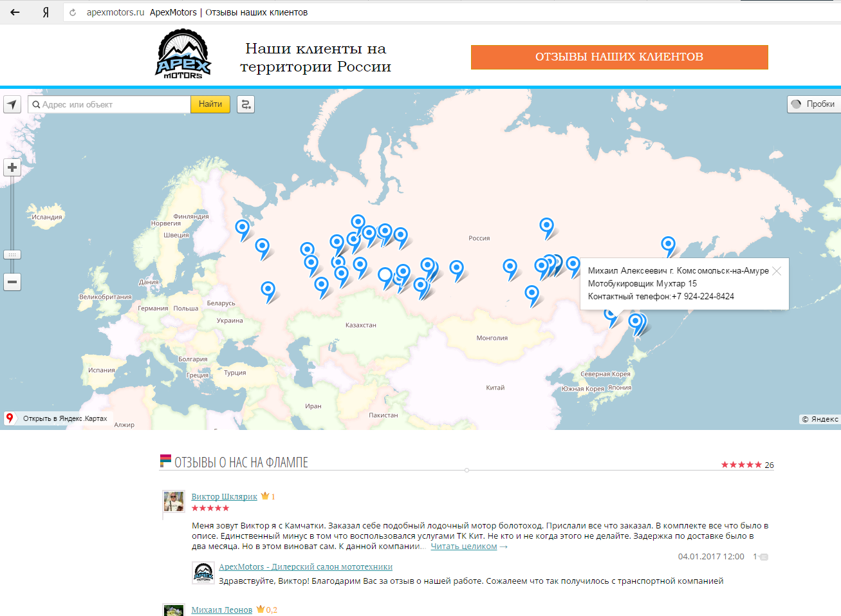Open Виктор Шклярик profile link
This screenshot has height=616, width=841.
[x=224, y=497]
